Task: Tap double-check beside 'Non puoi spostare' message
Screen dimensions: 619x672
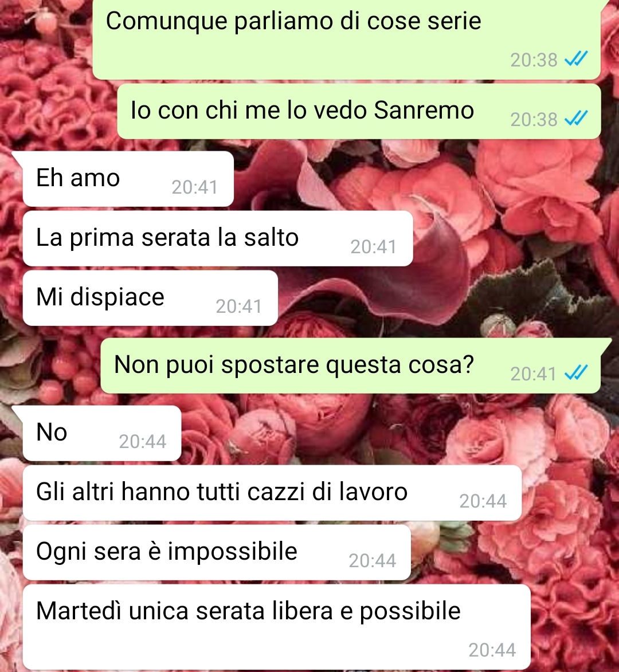Action: tap(576, 374)
